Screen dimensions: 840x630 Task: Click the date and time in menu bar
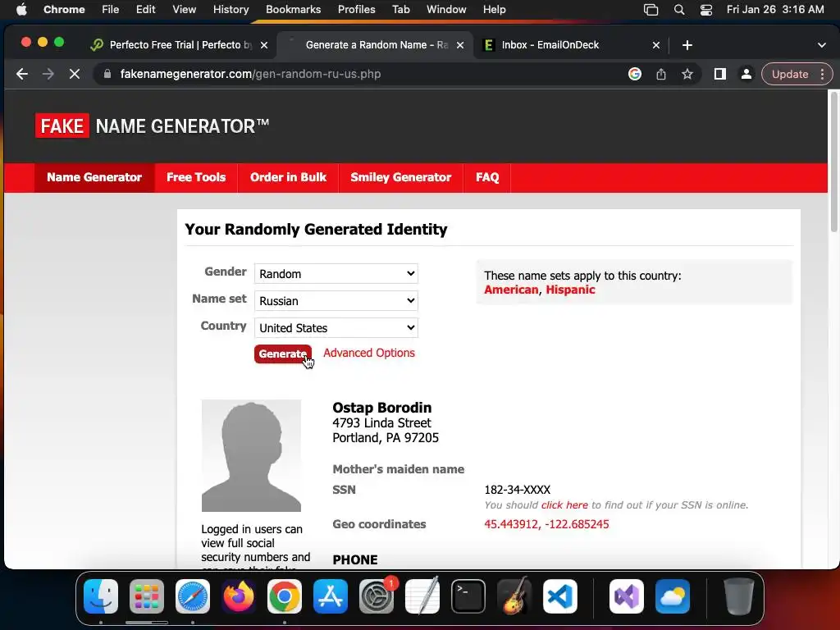click(x=775, y=10)
